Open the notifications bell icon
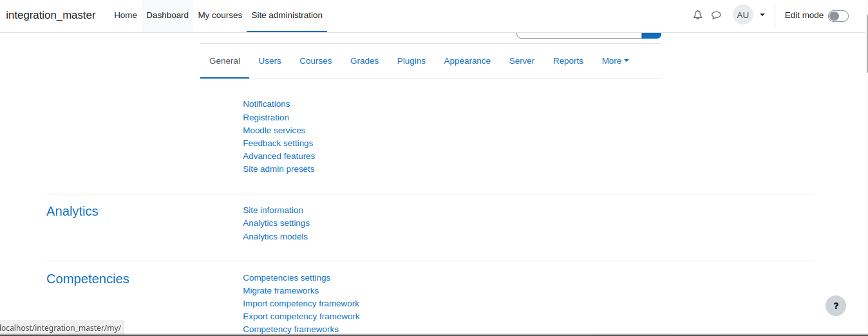 pyautogui.click(x=697, y=15)
